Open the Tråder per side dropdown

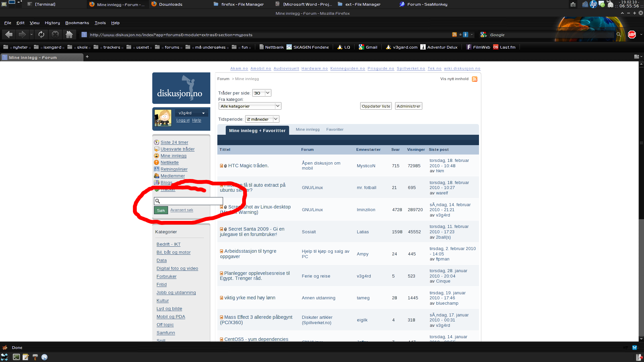coord(262,93)
